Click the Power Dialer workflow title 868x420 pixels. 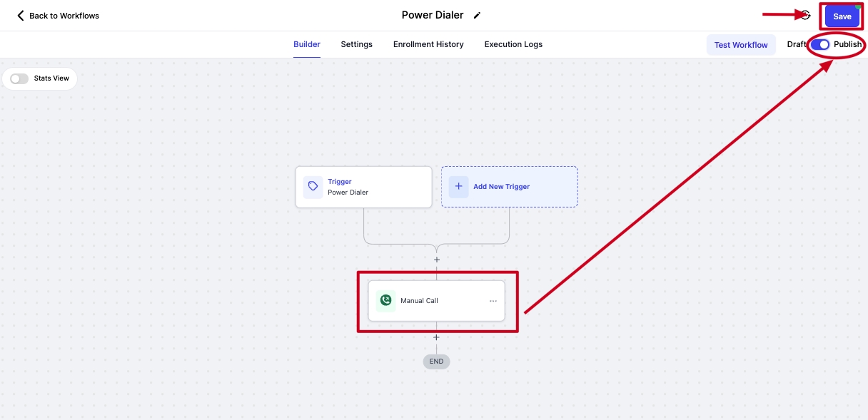[x=432, y=15]
